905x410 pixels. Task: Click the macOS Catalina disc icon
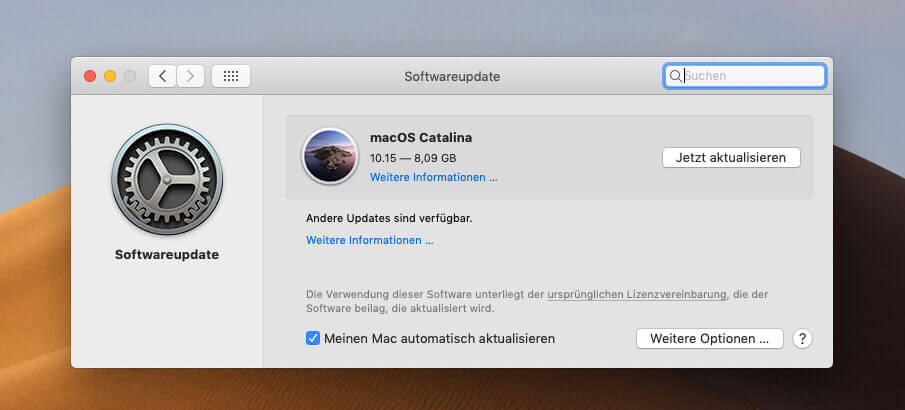tap(329, 157)
